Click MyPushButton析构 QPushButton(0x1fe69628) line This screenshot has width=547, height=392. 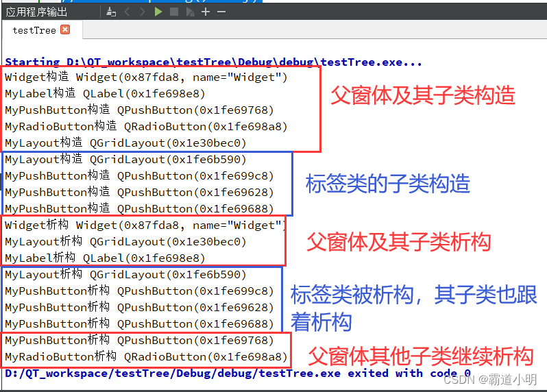(x=139, y=307)
